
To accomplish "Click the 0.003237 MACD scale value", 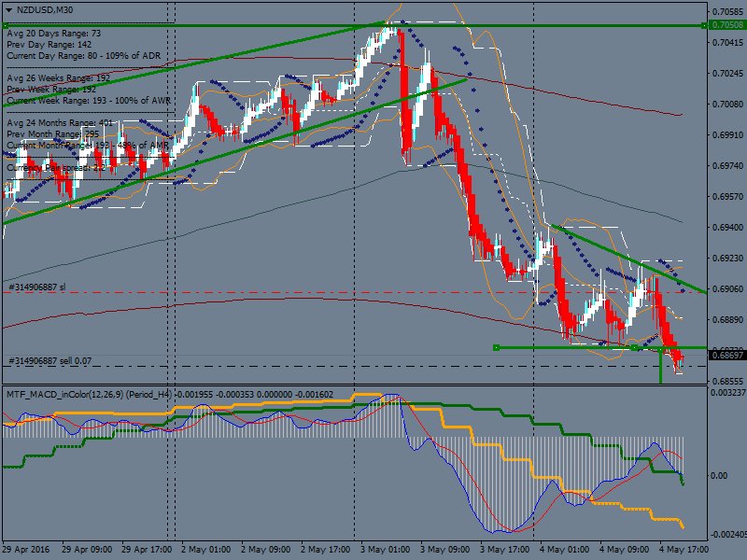I will 728,393.
